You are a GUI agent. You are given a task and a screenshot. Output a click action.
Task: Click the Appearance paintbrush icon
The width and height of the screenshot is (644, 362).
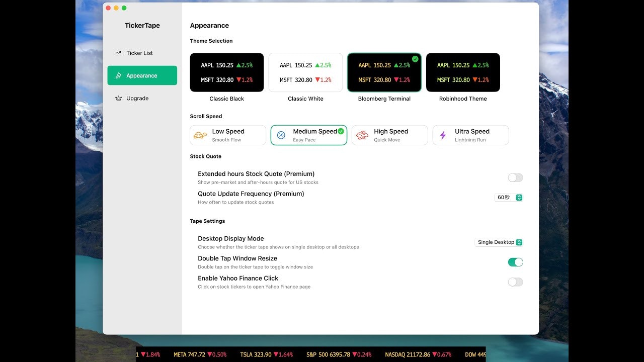tap(118, 75)
